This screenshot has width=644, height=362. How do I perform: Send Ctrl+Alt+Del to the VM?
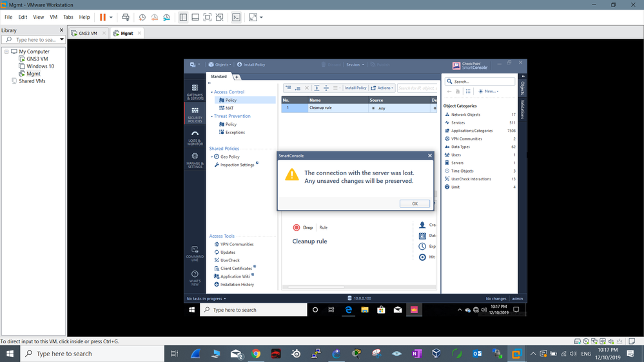(x=126, y=17)
